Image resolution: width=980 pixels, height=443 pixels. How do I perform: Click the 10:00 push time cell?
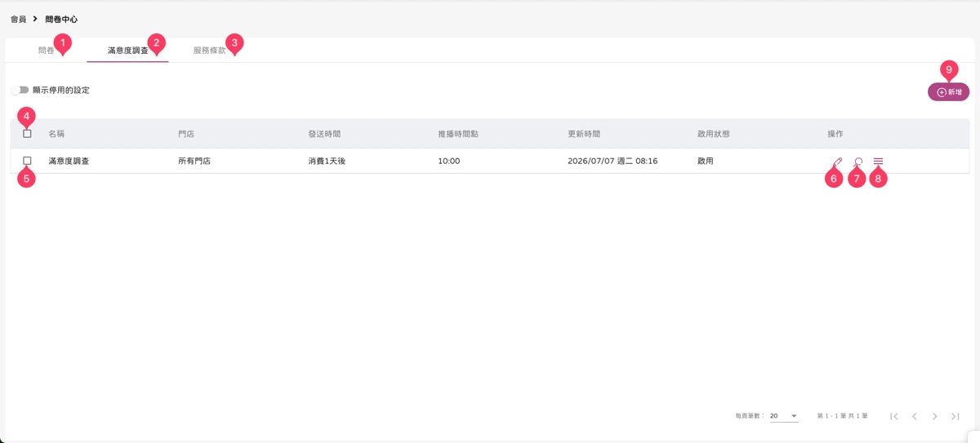(449, 162)
